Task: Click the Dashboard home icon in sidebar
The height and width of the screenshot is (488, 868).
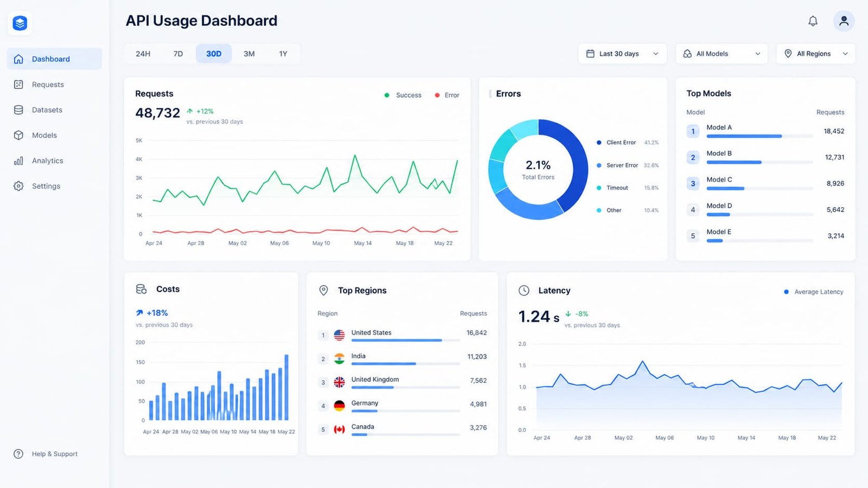Action: click(18, 59)
